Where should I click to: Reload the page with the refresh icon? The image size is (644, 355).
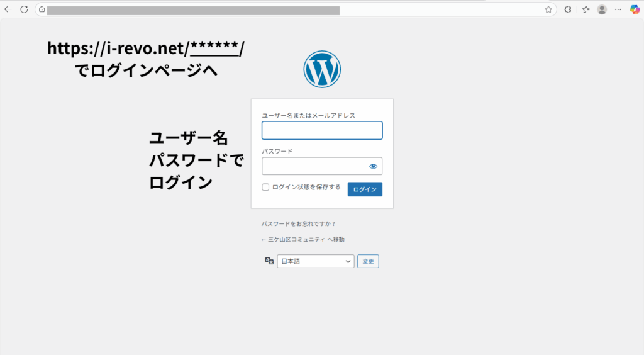pos(25,9)
